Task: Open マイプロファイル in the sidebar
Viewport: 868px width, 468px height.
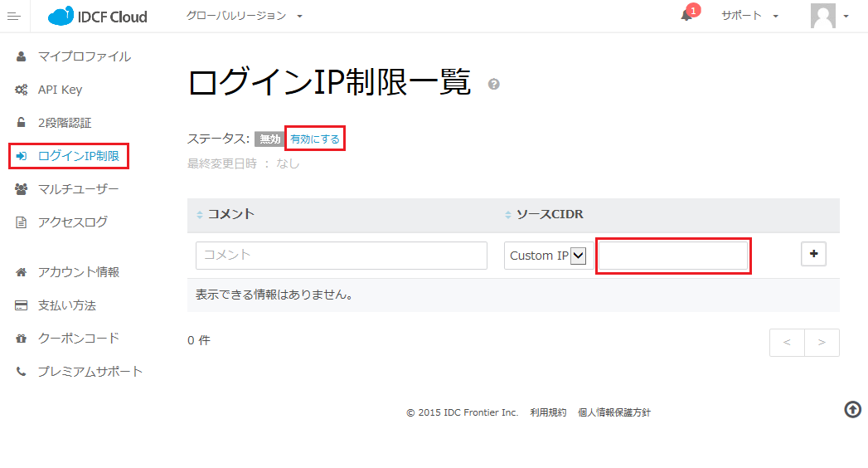Action: (84, 56)
